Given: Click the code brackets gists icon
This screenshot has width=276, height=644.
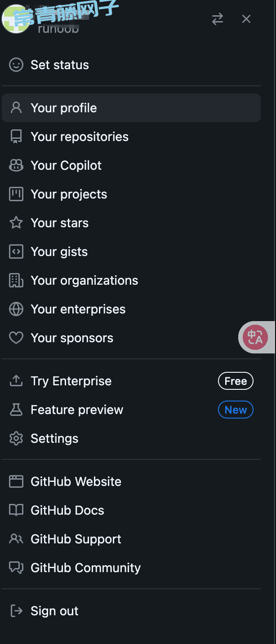Looking at the screenshot, I should [x=16, y=251].
